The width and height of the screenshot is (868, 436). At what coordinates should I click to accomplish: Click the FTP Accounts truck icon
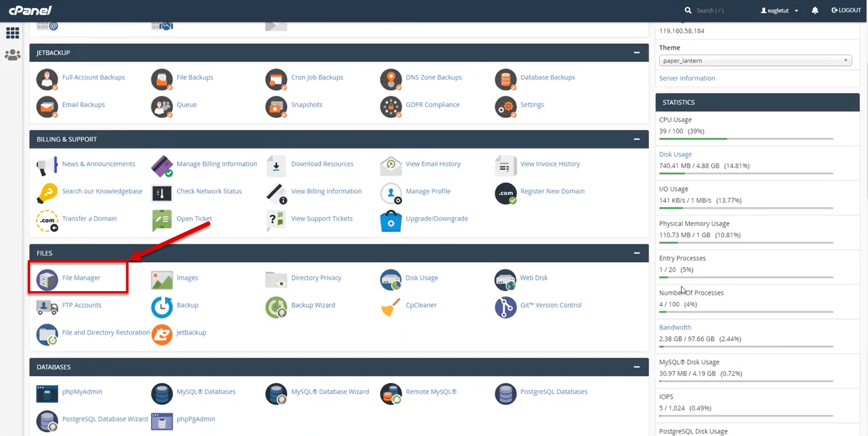[47, 307]
